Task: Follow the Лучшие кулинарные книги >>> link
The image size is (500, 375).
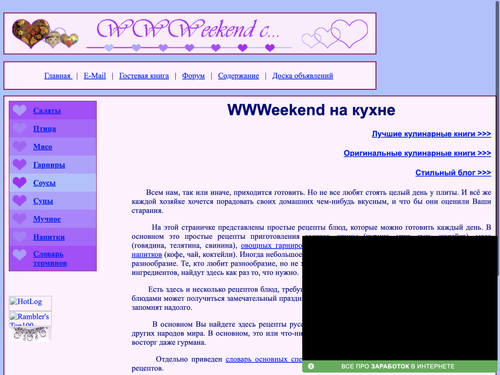Action: (431, 134)
